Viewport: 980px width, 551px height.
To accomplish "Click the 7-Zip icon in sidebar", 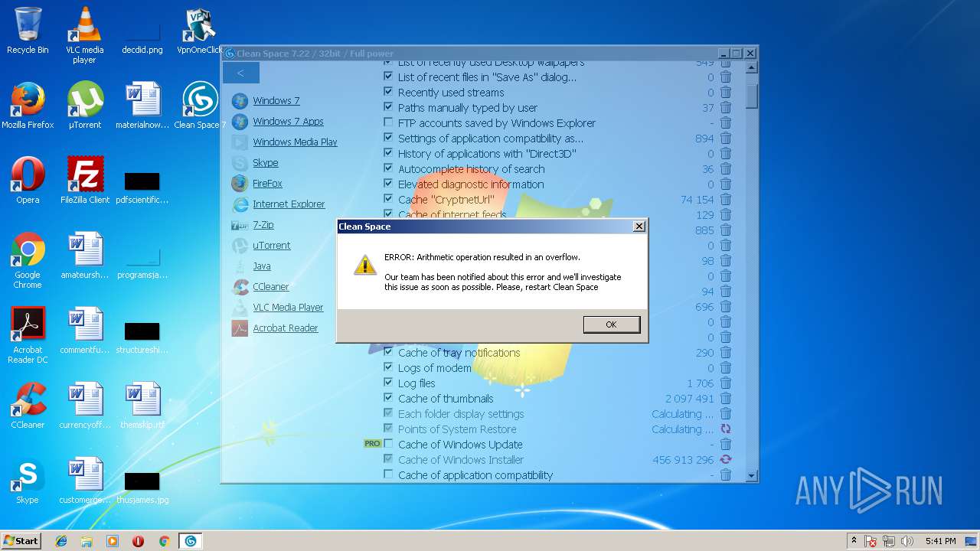I will 240,225.
